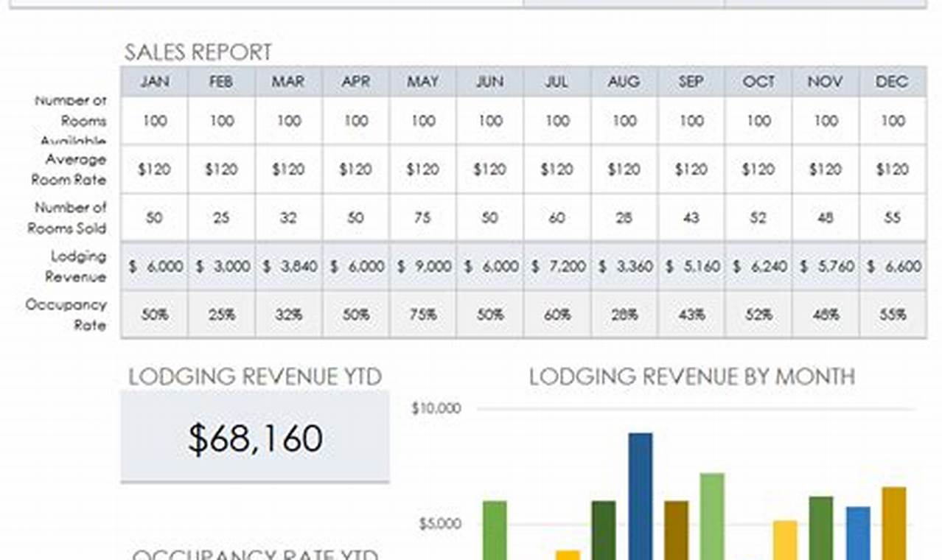Click May's rooms sold cell showing 75

pos(422,218)
